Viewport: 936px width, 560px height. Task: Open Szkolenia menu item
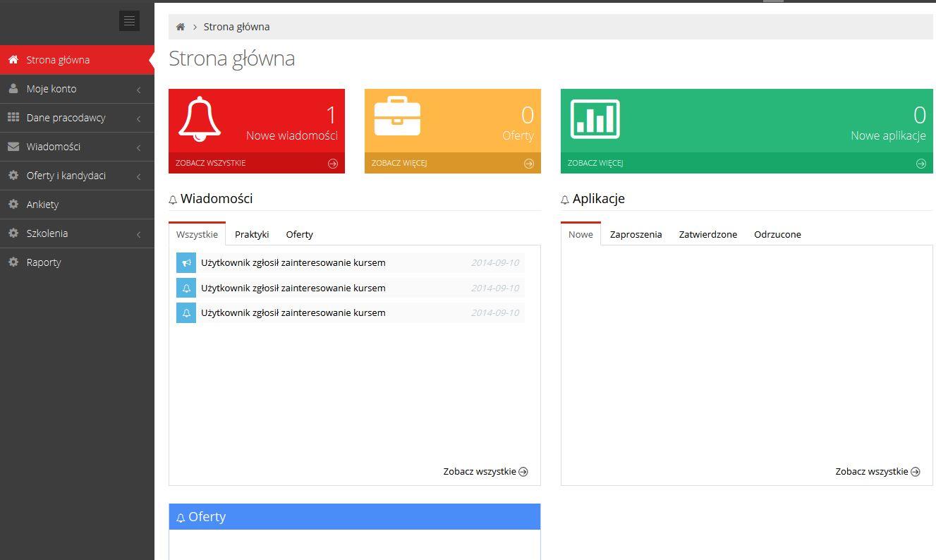pyautogui.click(x=77, y=233)
